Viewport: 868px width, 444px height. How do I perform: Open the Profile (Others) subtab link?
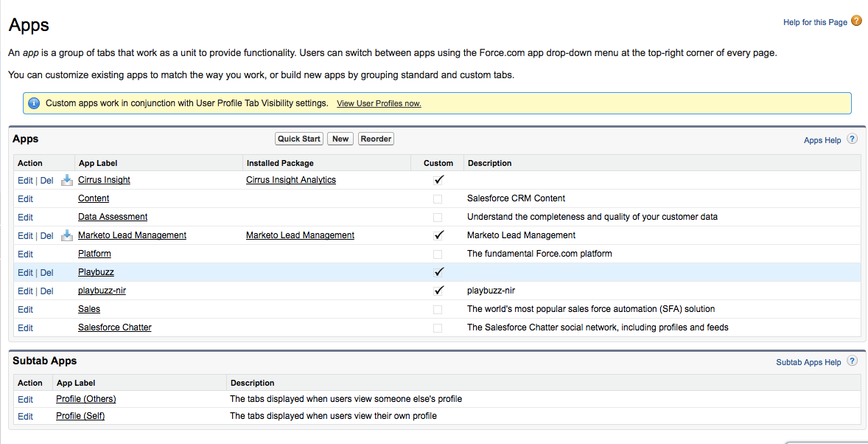tap(85, 399)
